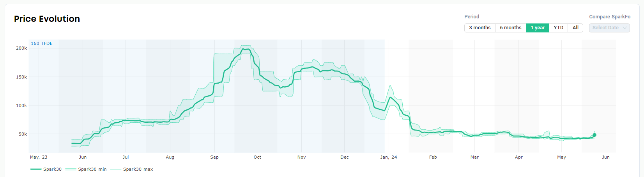Image resolution: width=644 pixels, height=177 pixels.
Task: Switch period to 6 months
Action: 510,28
